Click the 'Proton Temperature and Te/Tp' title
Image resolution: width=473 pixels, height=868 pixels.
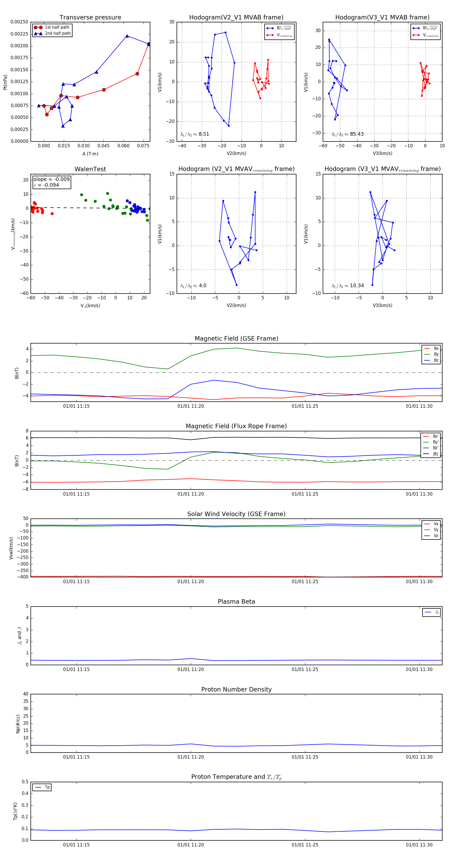click(x=236, y=777)
